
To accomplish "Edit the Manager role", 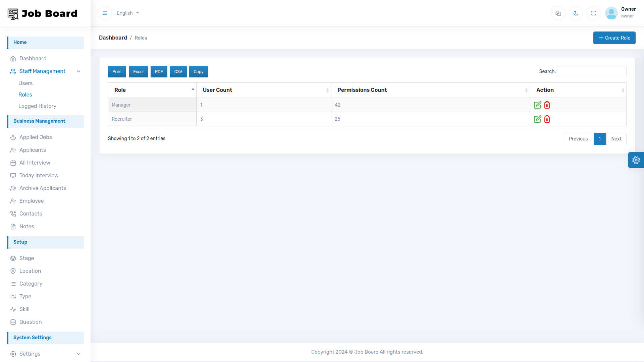I will click(x=537, y=105).
